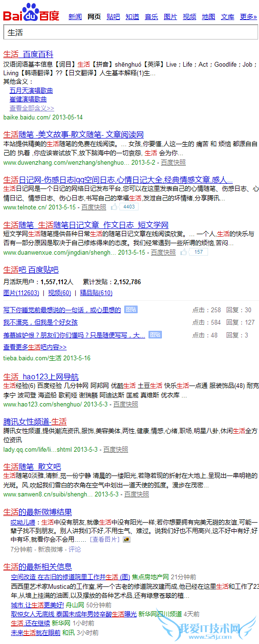
Task: Click 回复：127 count text
Action: pos(240,322)
